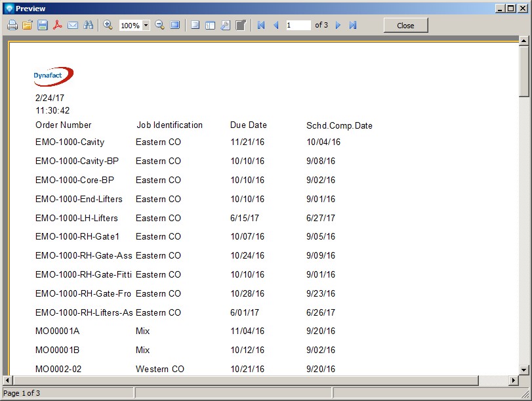Click the Print icon in toolbar
532x401 pixels.
pos(12,25)
